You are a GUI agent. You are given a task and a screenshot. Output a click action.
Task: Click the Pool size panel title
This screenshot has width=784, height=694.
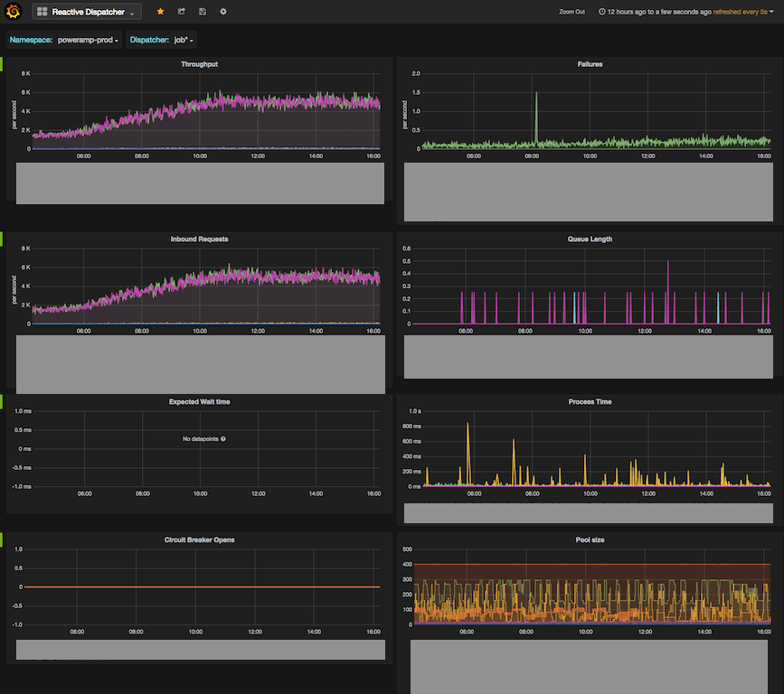point(590,539)
